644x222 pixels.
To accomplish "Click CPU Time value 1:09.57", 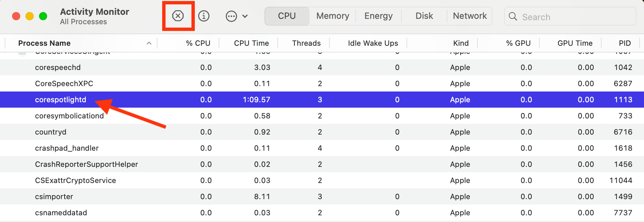I will [256, 100].
